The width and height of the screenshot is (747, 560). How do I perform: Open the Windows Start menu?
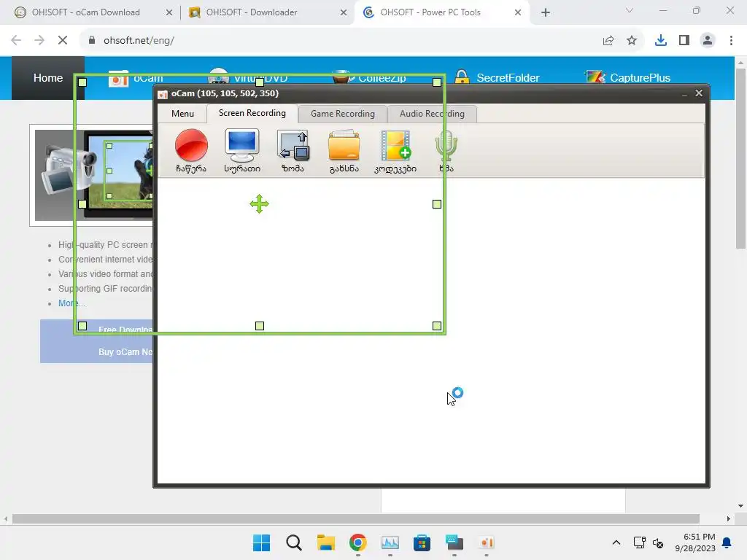coord(262,542)
